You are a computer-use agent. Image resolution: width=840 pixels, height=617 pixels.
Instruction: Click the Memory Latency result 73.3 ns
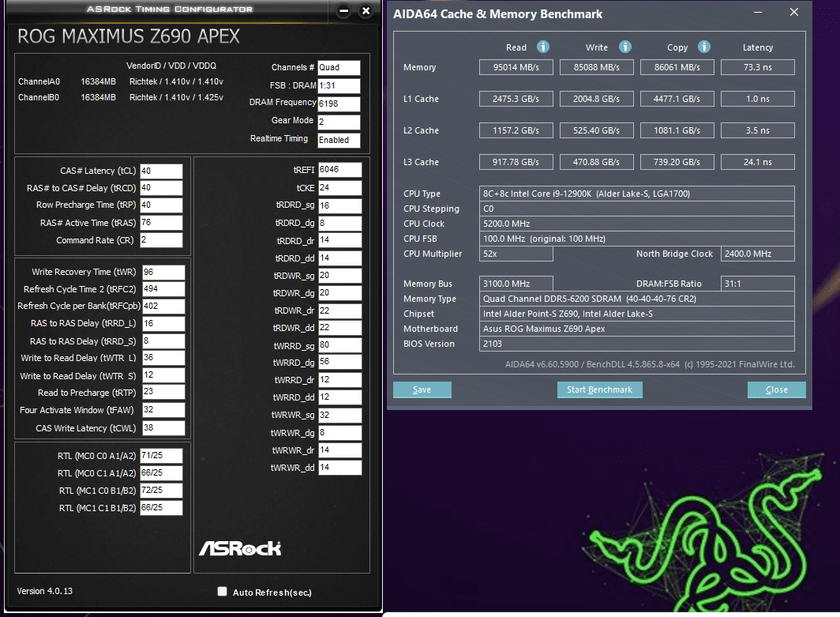[758, 67]
